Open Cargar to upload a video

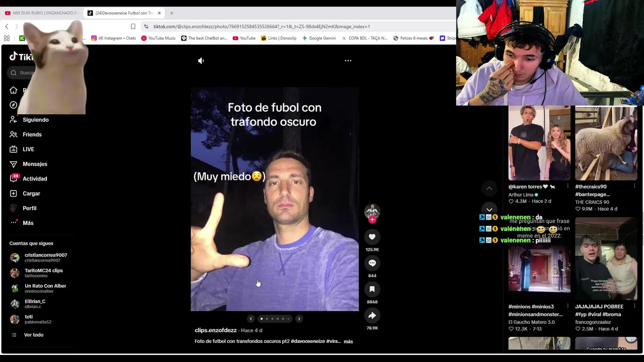click(31, 194)
